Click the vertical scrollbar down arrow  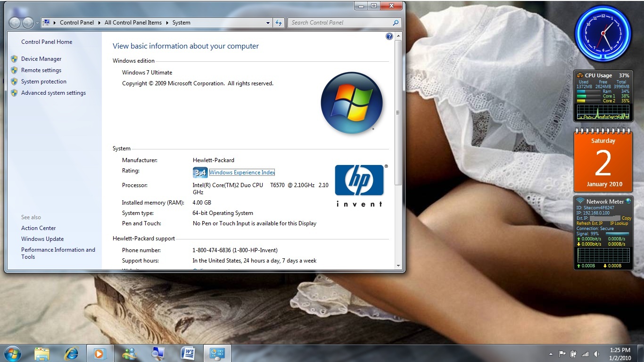398,266
